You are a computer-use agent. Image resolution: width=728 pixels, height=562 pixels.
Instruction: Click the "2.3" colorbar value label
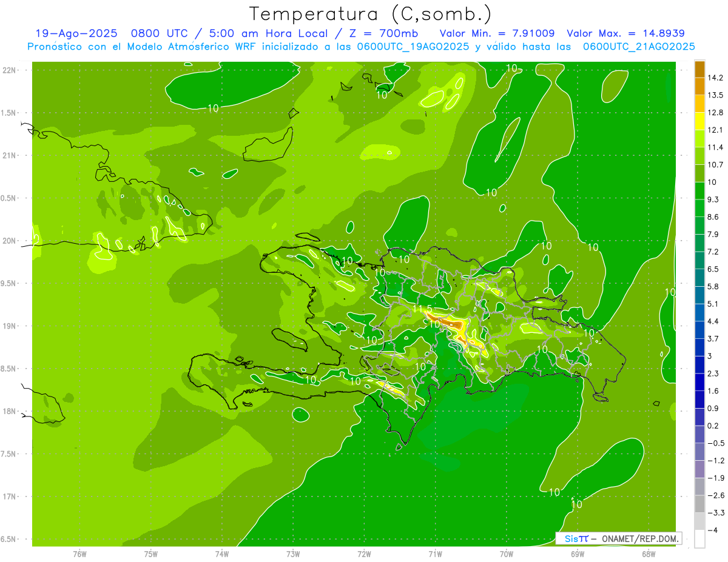(x=714, y=373)
